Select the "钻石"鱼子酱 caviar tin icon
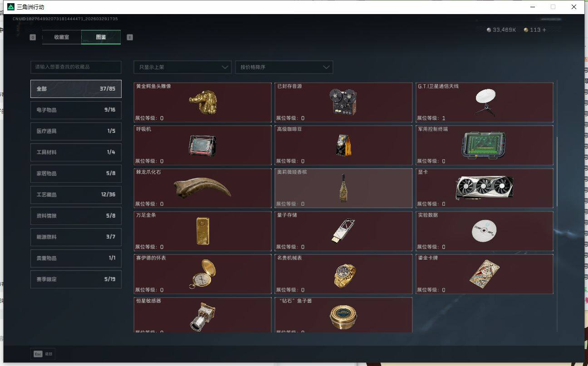This screenshot has width=588, height=366. tap(343, 317)
